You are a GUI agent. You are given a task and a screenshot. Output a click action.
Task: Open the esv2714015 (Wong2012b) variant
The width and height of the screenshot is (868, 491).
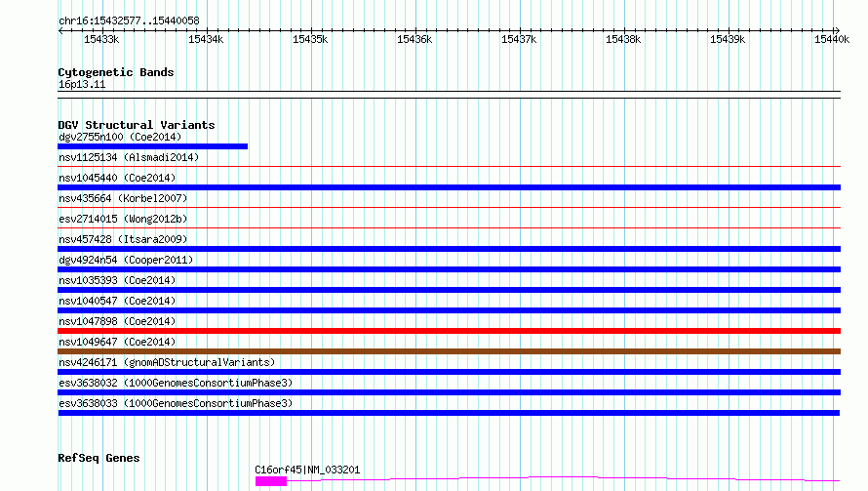[x=123, y=219]
